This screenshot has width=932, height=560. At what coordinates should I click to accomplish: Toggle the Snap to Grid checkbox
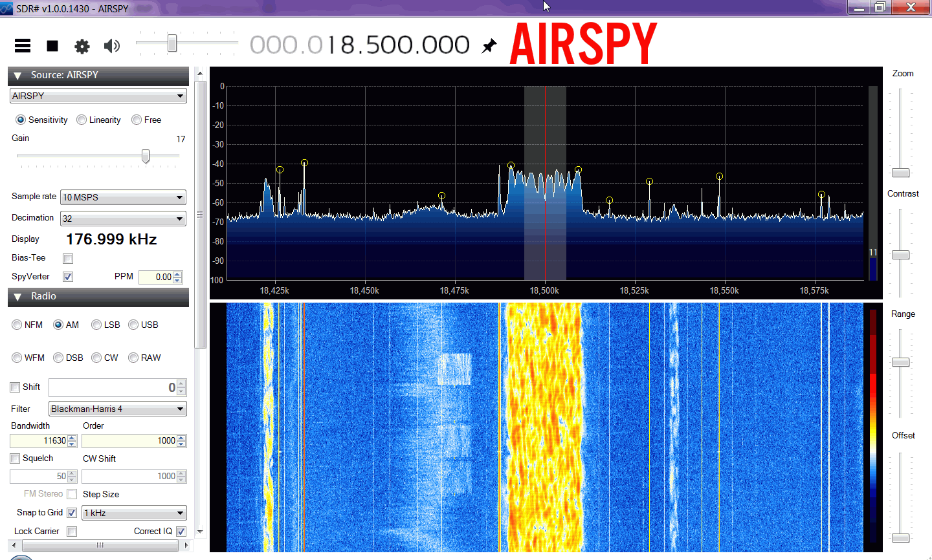[x=72, y=513]
